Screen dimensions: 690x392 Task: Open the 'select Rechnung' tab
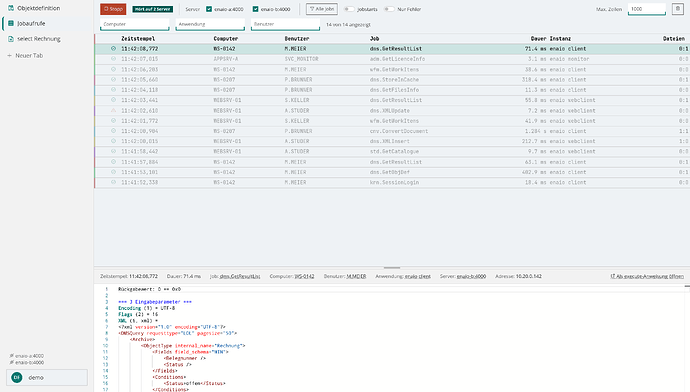46,39
